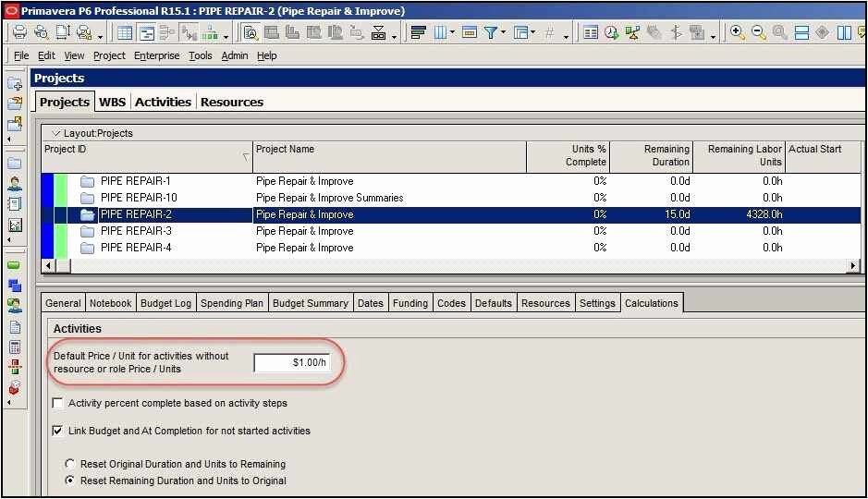Select the PIPE REPAIR-3 project row
The width and height of the screenshot is (868, 499).
click(451, 231)
